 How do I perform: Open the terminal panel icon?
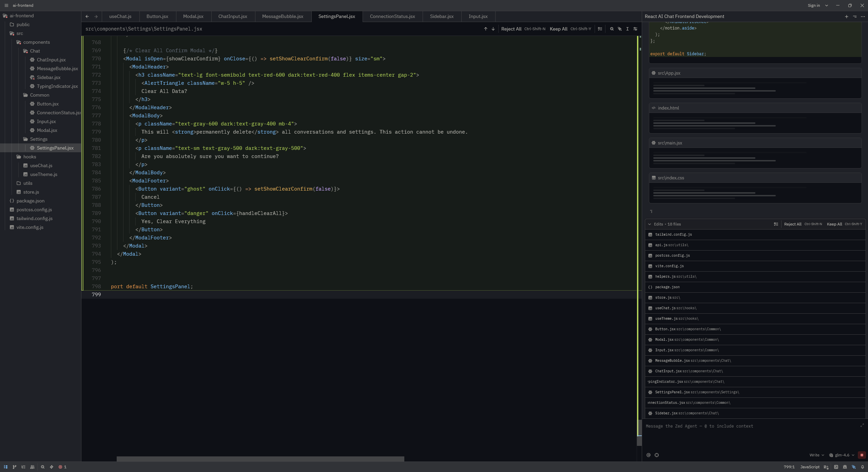[836, 467]
